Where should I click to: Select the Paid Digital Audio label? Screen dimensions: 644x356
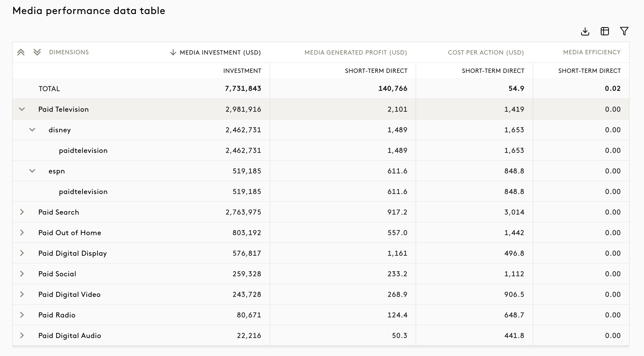coord(70,335)
